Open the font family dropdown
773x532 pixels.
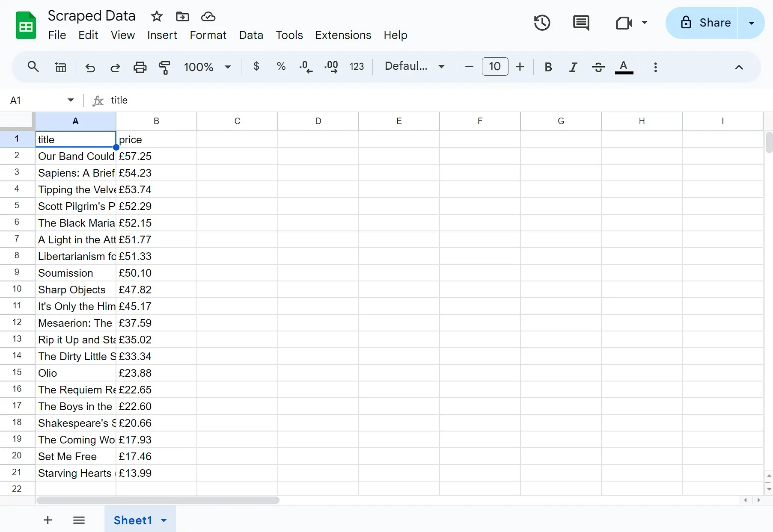pyautogui.click(x=414, y=67)
